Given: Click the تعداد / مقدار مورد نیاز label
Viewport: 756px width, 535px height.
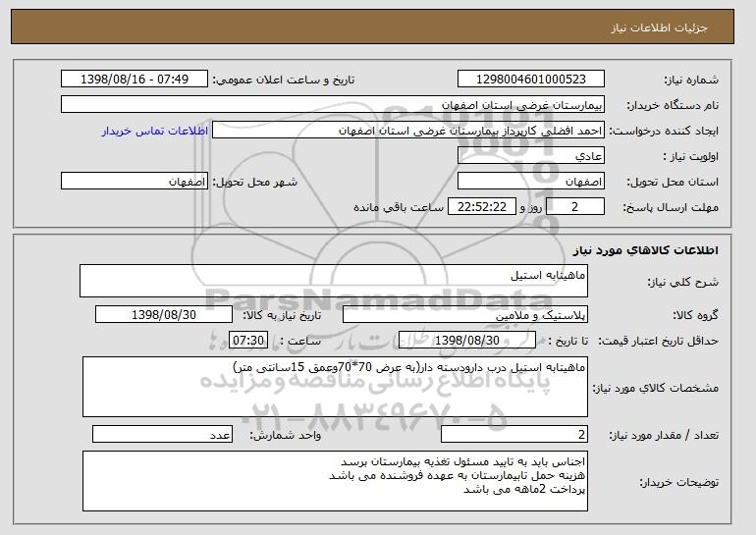Looking at the screenshot, I should point(664,435).
